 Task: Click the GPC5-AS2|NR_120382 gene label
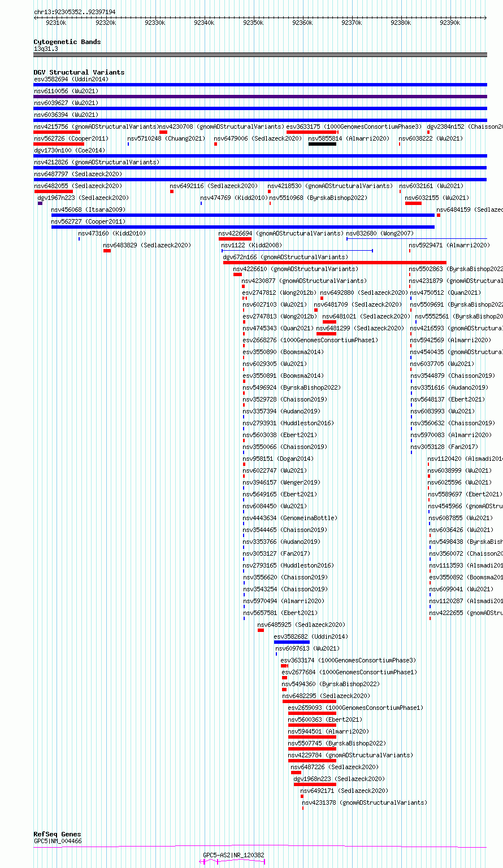[233, 855]
